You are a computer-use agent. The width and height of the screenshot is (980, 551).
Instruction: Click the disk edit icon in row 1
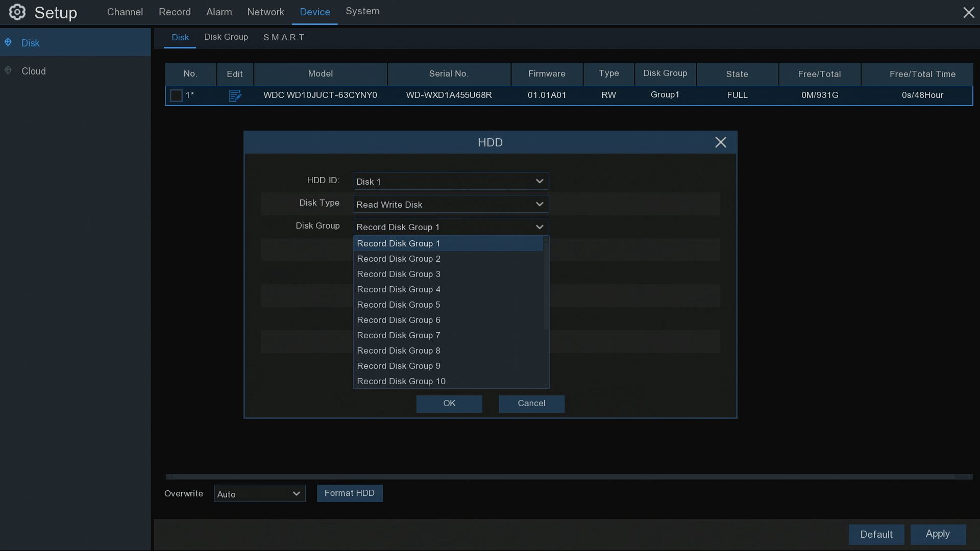235,95
